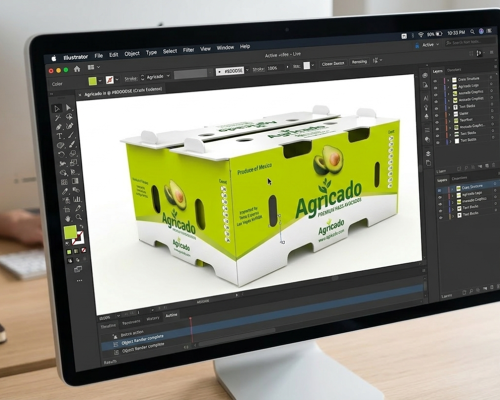Select the Direct Selection tool
500x400 pixels.
[x=68, y=107]
